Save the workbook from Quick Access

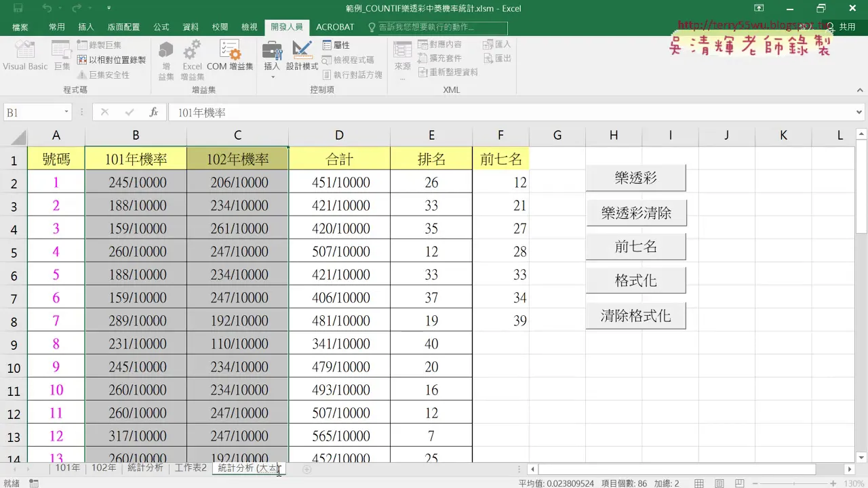click(18, 9)
